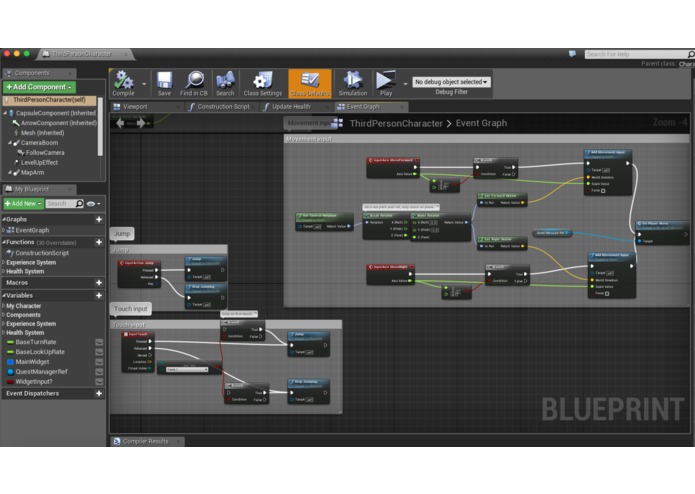
Task: Click the Add Component button
Action: click(39, 87)
